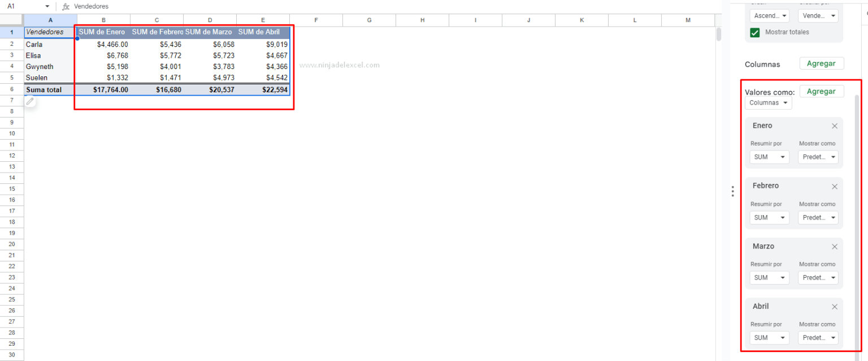Open the Valores como Columnas dropdown
The width and height of the screenshot is (868, 361).
click(x=768, y=102)
